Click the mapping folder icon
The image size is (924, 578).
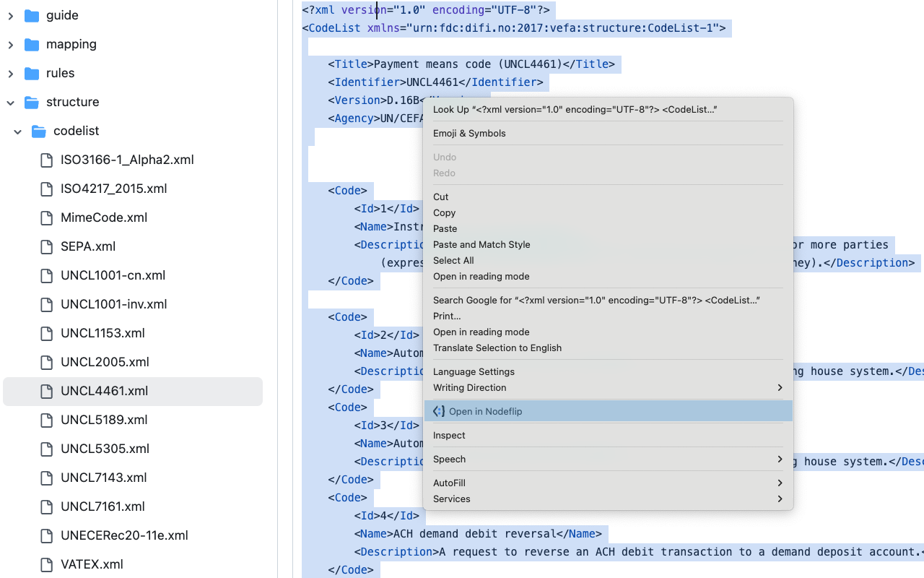point(32,44)
